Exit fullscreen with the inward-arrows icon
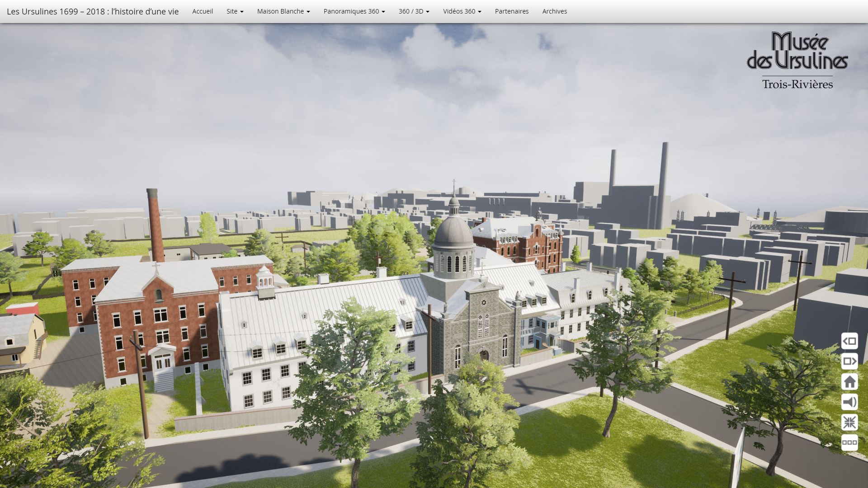This screenshot has height=488, width=868. click(x=849, y=422)
